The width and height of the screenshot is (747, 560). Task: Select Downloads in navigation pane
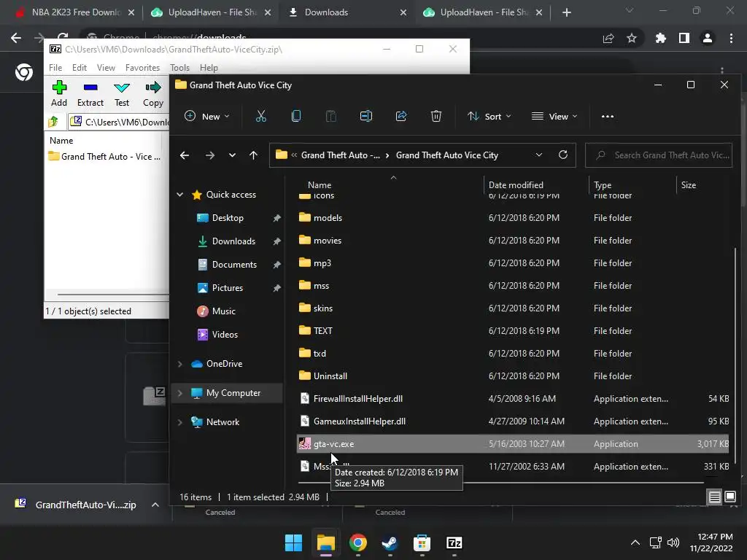(233, 241)
